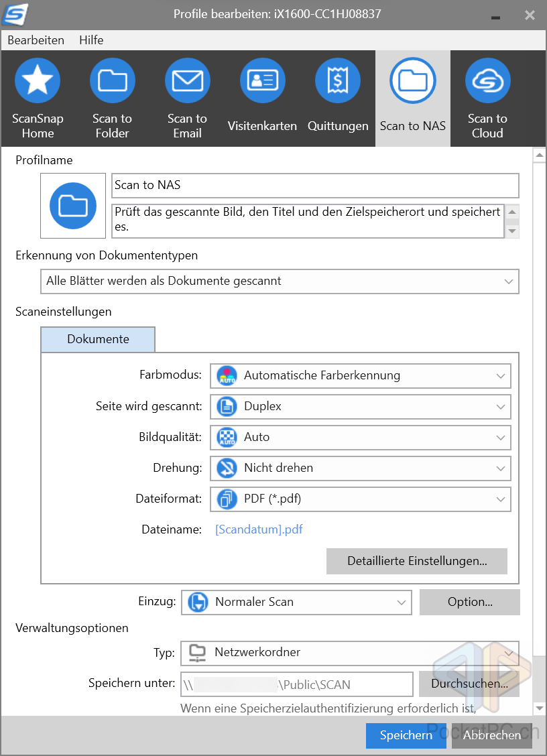The height and width of the screenshot is (756, 547).
Task: Minimize the Profile bearbeiten window
Action: [x=495, y=17]
